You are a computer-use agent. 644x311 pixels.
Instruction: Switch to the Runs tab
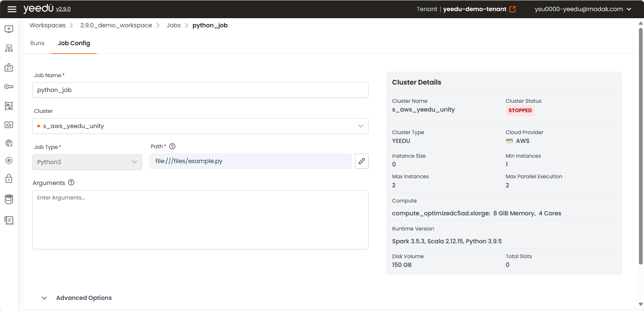[x=37, y=43]
